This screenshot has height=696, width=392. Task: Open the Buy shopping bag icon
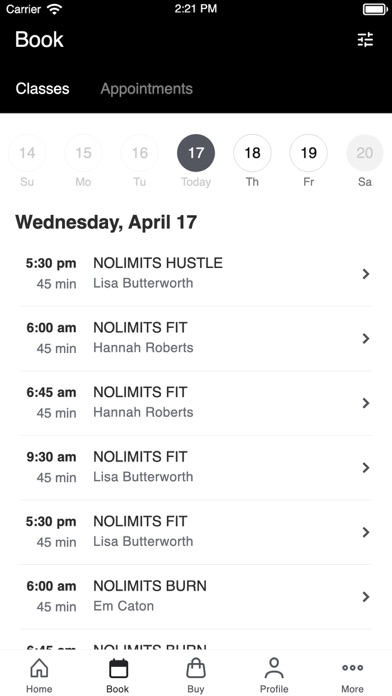(196, 668)
